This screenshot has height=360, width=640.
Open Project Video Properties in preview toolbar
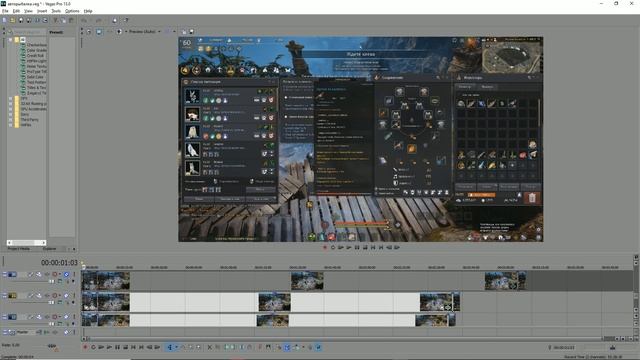click(x=89, y=31)
